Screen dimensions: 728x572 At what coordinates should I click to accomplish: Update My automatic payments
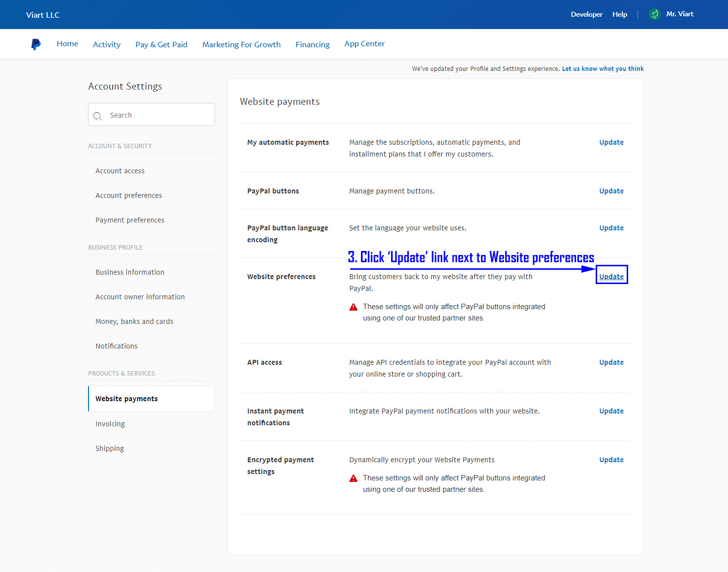tap(611, 142)
